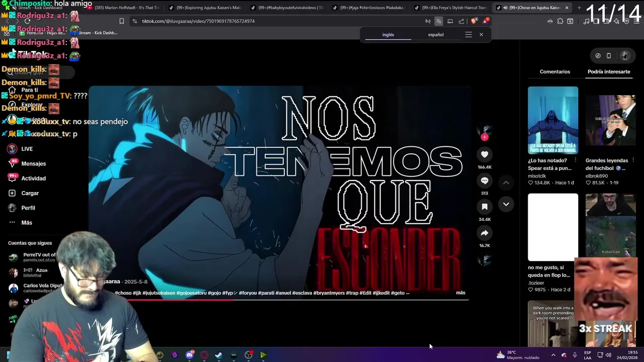This screenshot has height=362, width=644.
Task: Click the volume icon in the system tray
Action: (609, 355)
